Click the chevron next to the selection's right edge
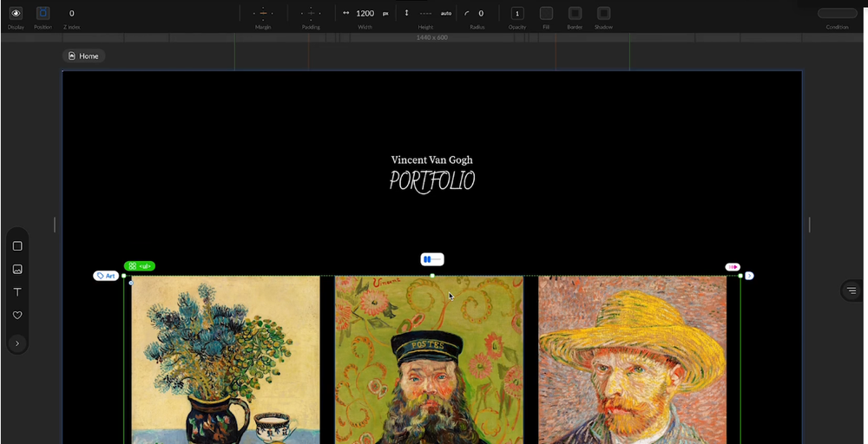868x444 pixels. point(750,276)
